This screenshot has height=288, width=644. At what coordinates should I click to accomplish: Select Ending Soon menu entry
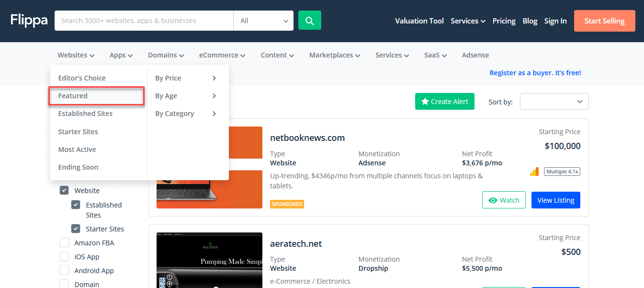pyautogui.click(x=78, y=167)
